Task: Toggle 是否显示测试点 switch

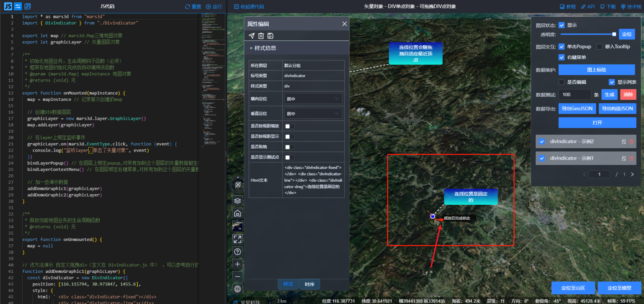Action: 289,157
